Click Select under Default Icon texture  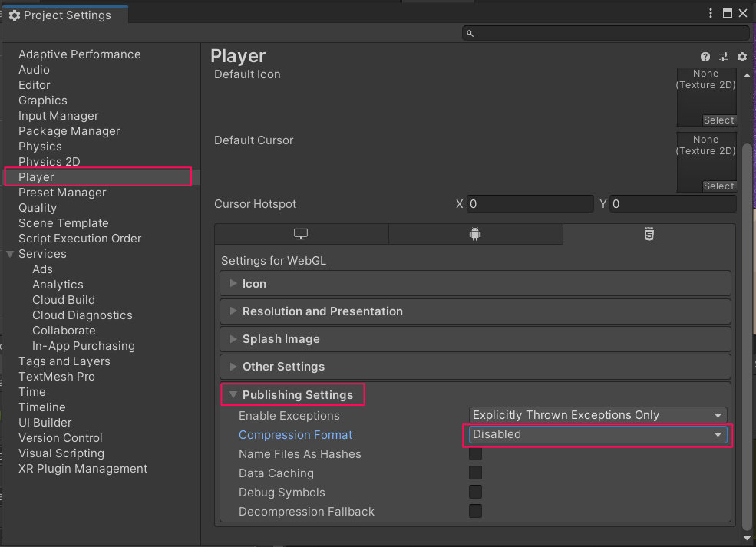point(718,120)
